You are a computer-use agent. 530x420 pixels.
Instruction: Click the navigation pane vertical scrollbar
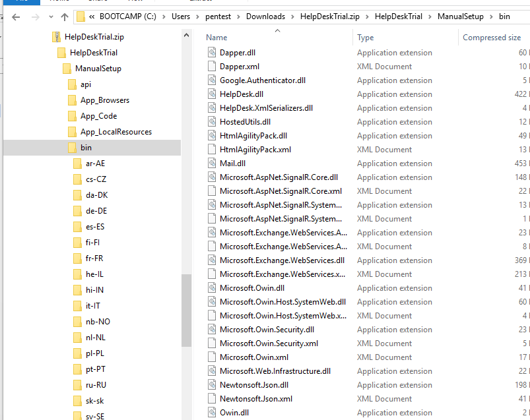point(186,310)
